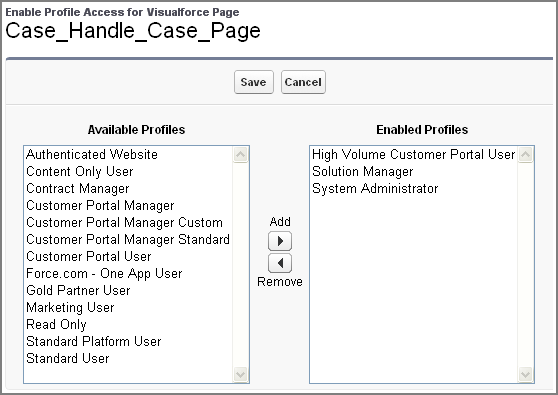Click the Remove left-arrow button
Image resolution: width=558 pixels, height=395 pixels.
pyautogui.click(x=280, y=263)
